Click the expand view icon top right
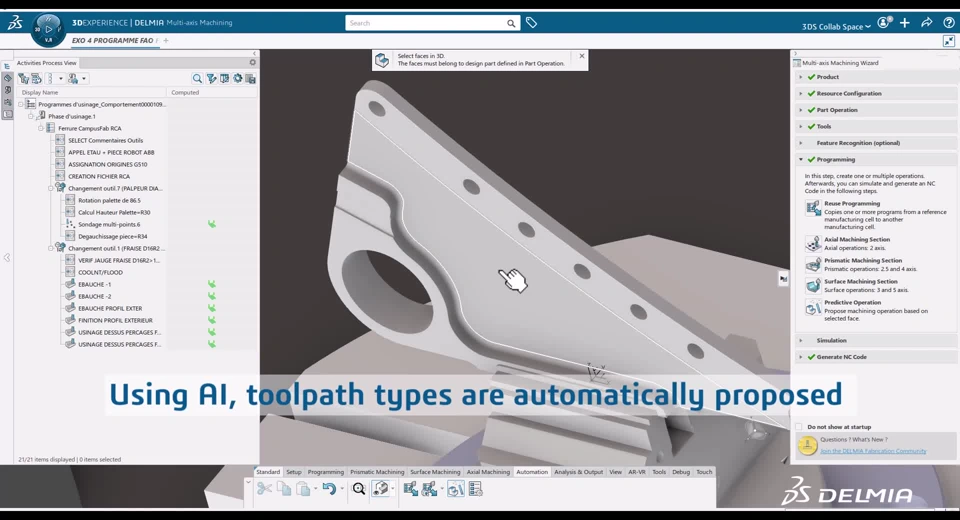The height and width of the screenshot is (520, 960). [949, 41]
